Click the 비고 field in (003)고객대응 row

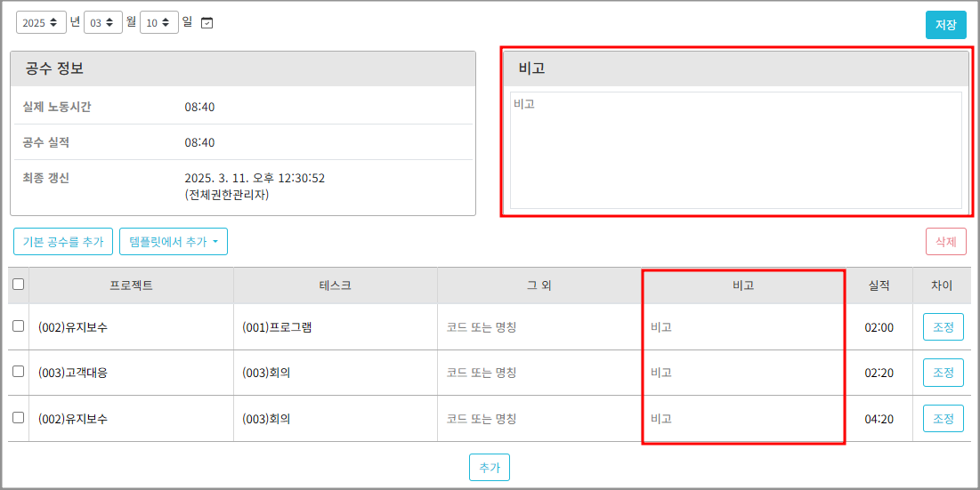(743, 374)
